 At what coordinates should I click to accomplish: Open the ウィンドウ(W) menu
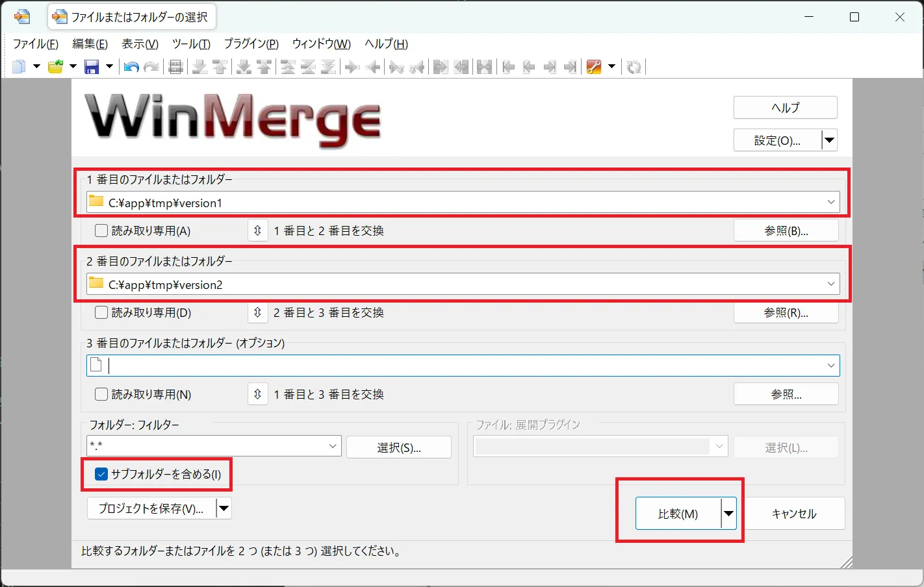point(321,44)
